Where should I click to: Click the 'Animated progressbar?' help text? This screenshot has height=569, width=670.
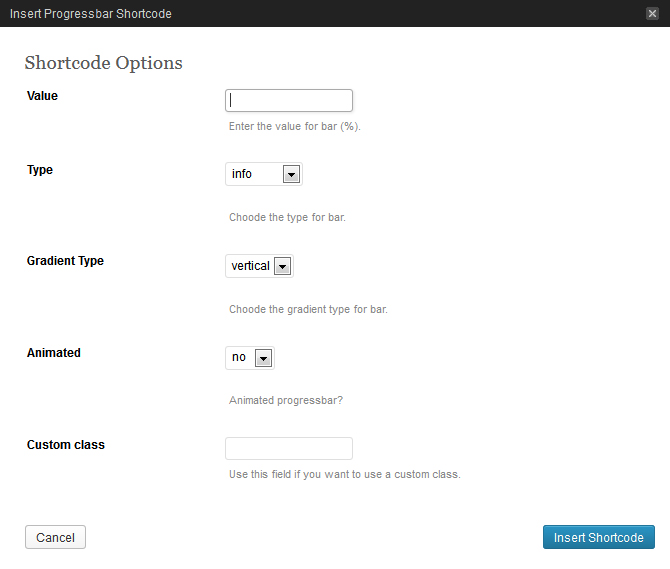(286, 400)
